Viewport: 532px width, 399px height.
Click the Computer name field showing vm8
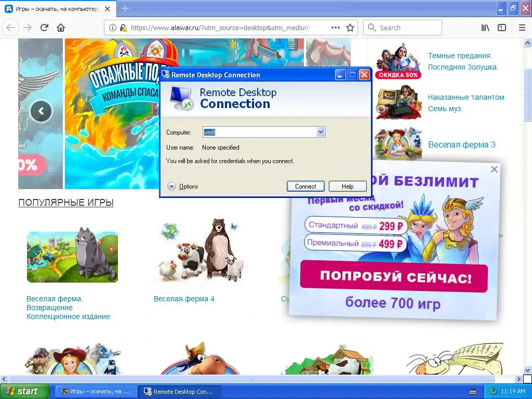pyautogui.click(x=260, y=132)
